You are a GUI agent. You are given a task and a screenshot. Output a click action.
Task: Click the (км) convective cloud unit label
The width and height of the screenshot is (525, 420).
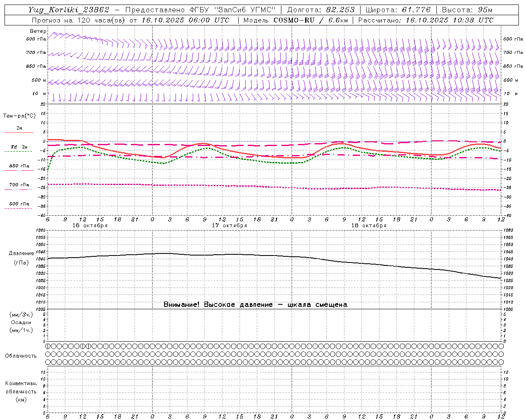21,399
